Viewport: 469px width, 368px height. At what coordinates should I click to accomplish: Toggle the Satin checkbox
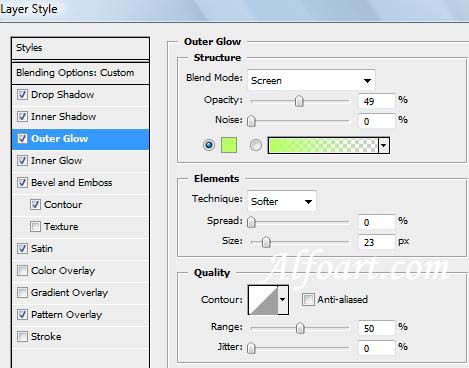[x=22, y=248]
